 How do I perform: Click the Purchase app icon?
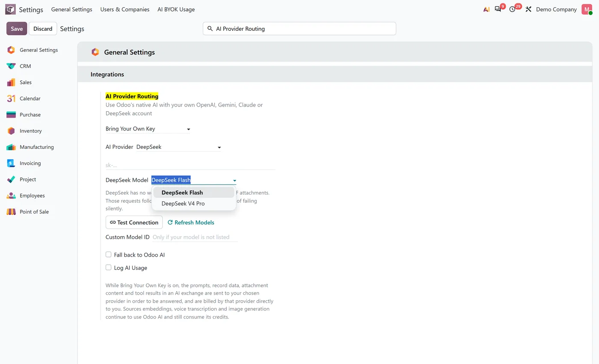[x=11, y=115]
